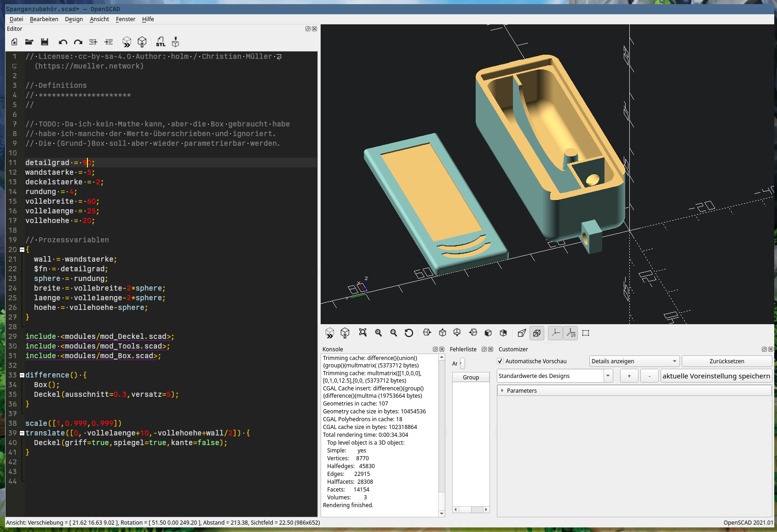This screenshot has width=777, height=532.
Task: Collapse the translate block at line 39
Action: coord(22,433)
